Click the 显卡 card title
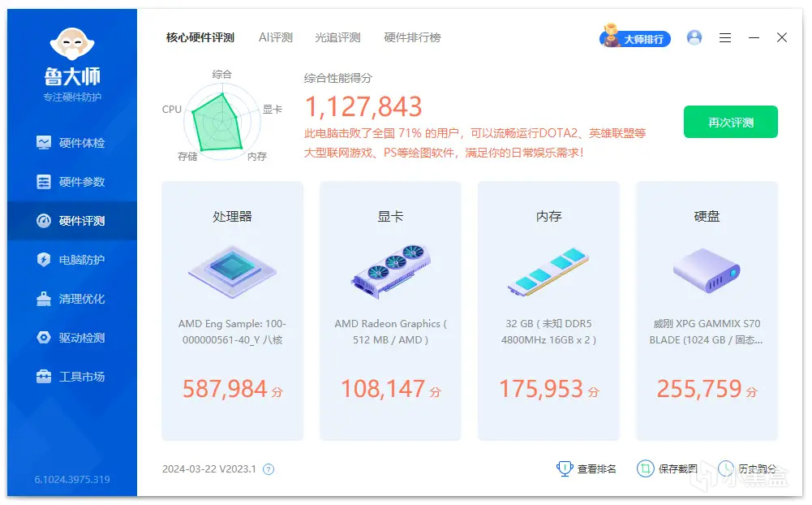The width and height of the screenshot is (812, 505). point(390,216)
